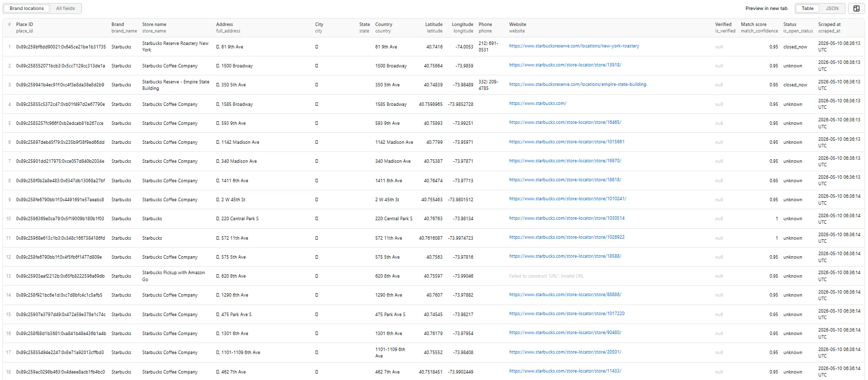Open the store-locator/store/1026922 link
The image size is (868, 380).
567,237
